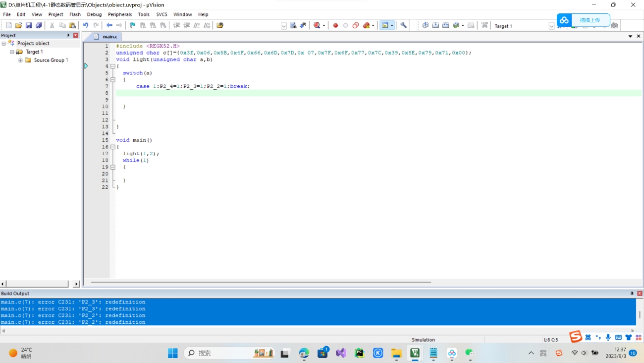The image size is (644, 363).
Task: Start the debug session with the magnifier icon
Action: pyautogui.click(x=317, y=25)
